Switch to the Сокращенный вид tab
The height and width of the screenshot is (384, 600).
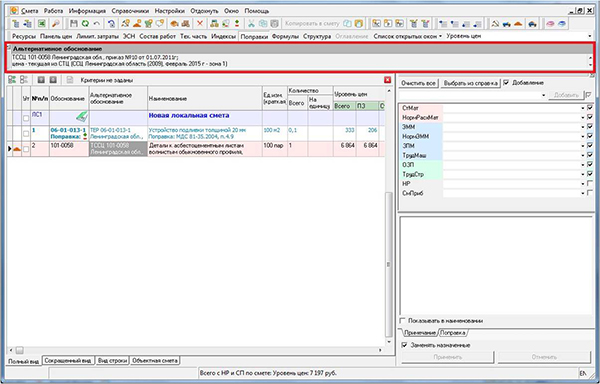[68, 361]
